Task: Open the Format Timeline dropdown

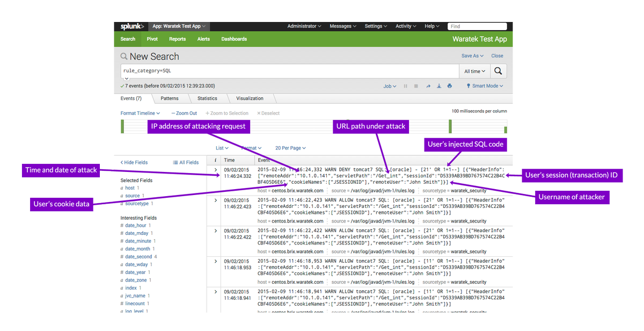Action: [x=140, y=113]
